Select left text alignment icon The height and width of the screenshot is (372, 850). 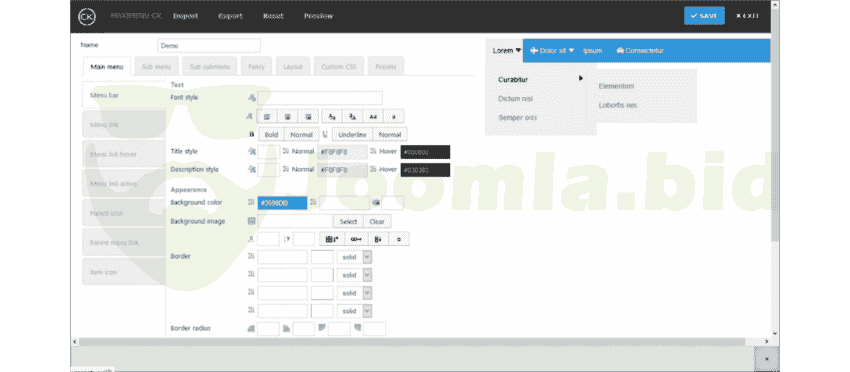pyautogui.click(x=267, y=117)
